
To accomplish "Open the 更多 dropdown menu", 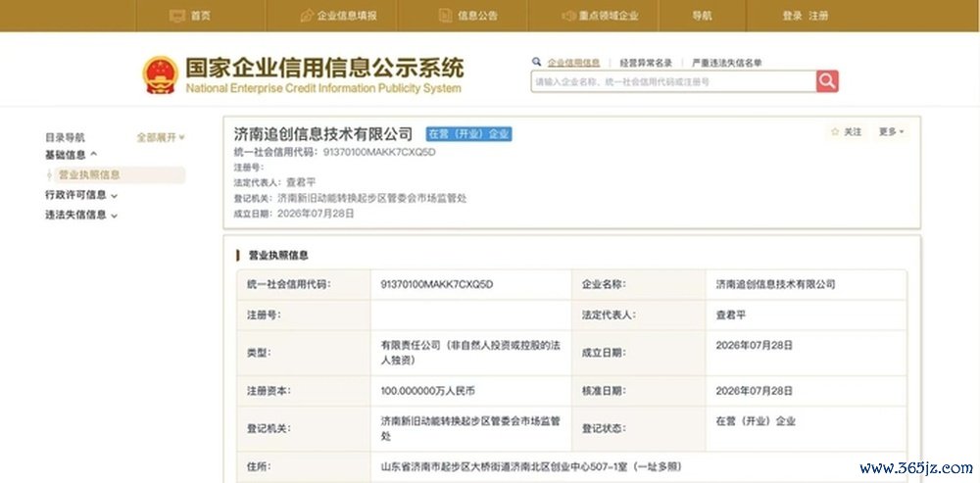I will (891, 132).
